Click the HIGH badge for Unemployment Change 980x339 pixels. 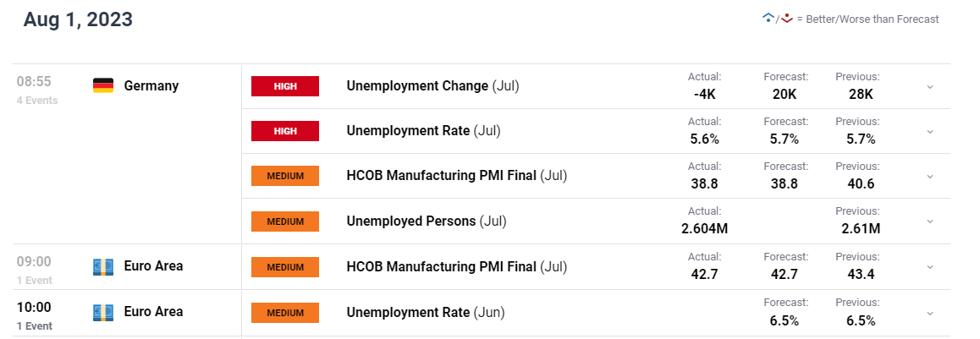[x=285, y=86]
